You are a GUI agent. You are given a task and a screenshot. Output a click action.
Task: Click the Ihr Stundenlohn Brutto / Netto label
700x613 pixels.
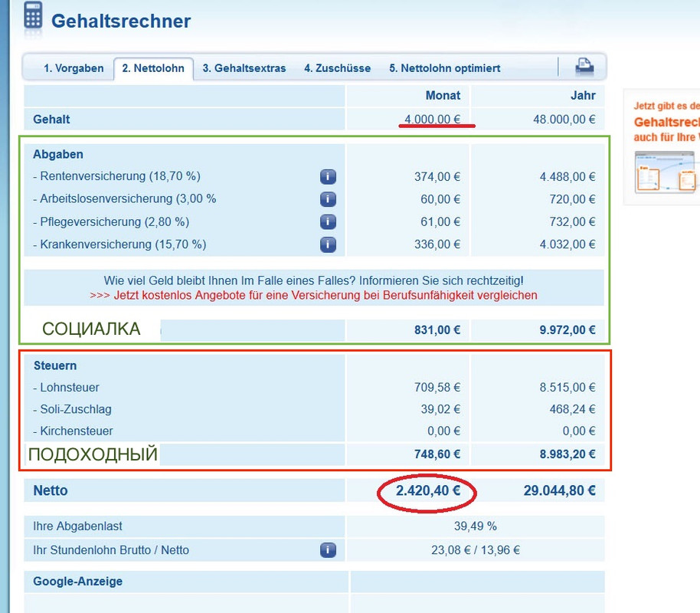(x=111, y=550)
